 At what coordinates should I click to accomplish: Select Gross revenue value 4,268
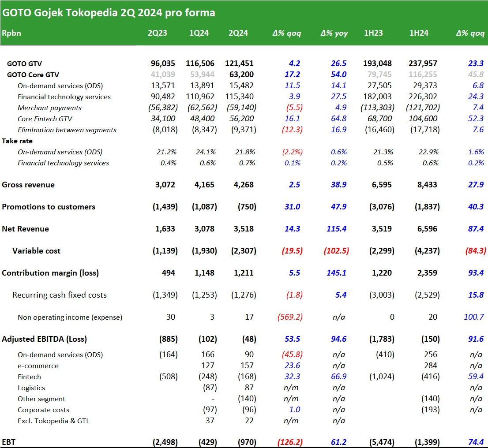[244, 185]
